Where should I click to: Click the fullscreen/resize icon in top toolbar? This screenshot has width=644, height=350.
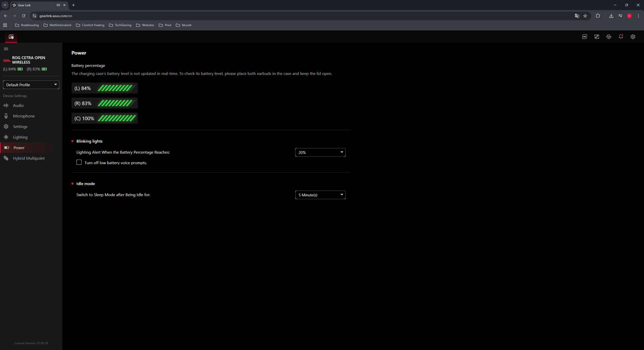pyautogui.click(x=596, y=37)
